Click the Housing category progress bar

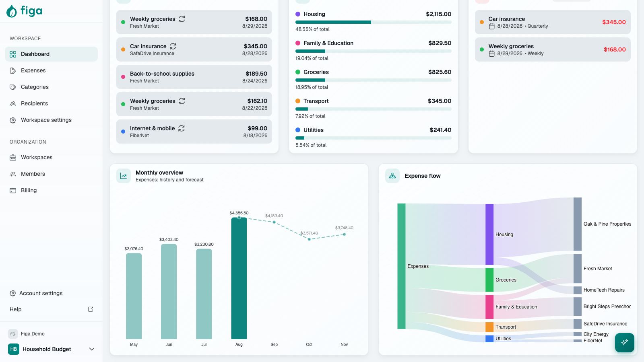pyautogui.click(x=373, y=22)
